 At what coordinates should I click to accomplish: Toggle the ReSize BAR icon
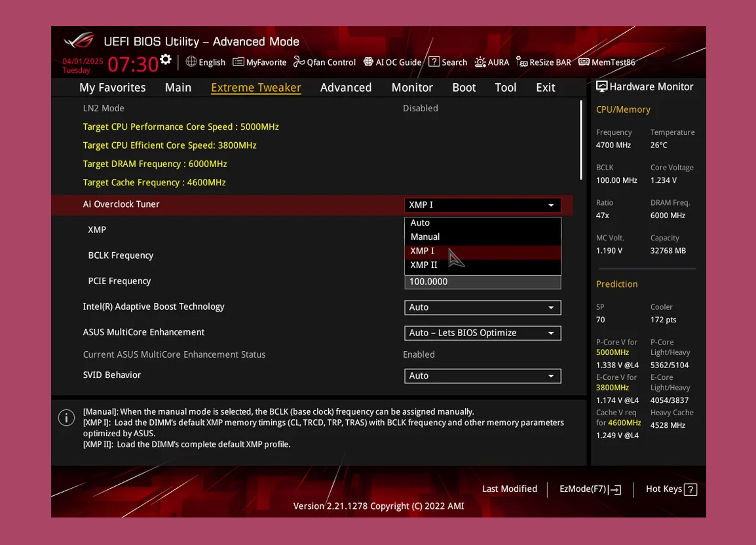click(x=521, y=62)
